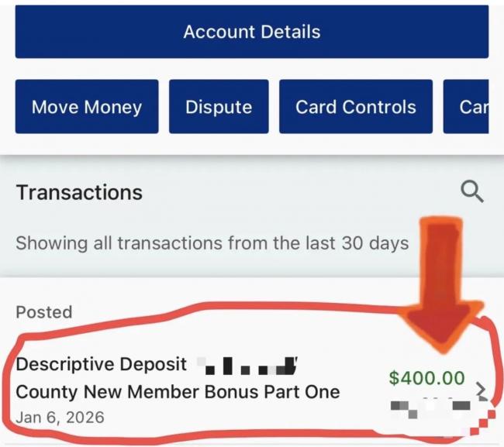Screen dimensions: 504x447
Task: Click the green $400.00 amount
Action: [426, 378]
